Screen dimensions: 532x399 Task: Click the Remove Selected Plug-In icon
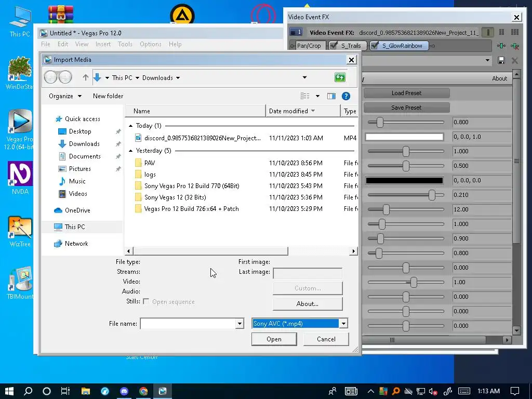[x=515, y=46]
